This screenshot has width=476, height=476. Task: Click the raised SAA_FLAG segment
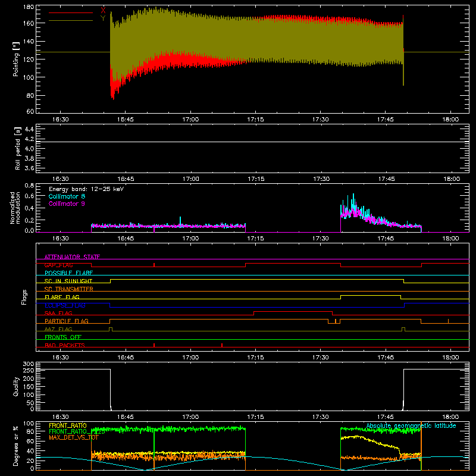point(293,311)
